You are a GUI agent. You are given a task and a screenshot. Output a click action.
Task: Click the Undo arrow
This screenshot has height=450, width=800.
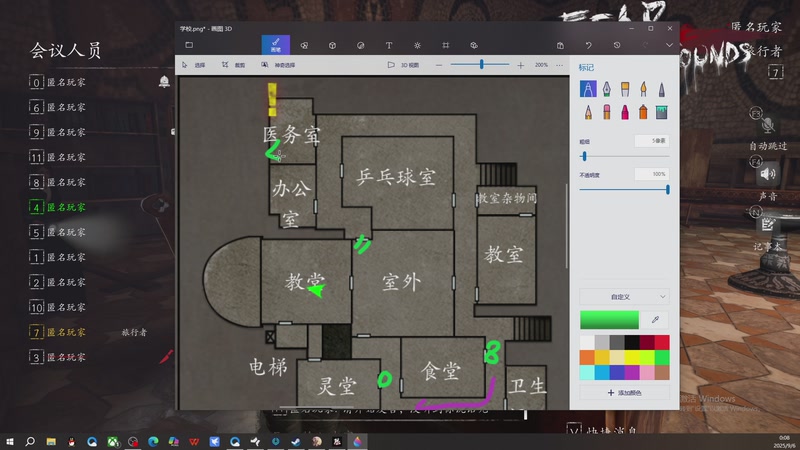[589, 45]
